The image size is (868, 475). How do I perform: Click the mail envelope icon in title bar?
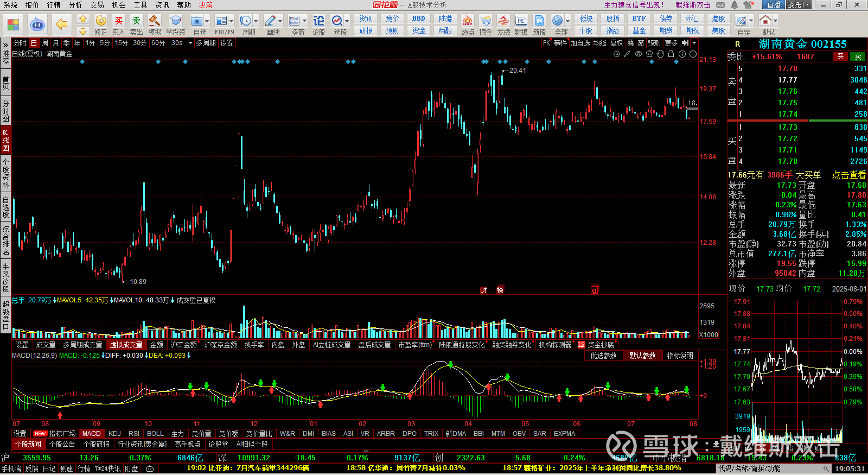coord(720,5)
